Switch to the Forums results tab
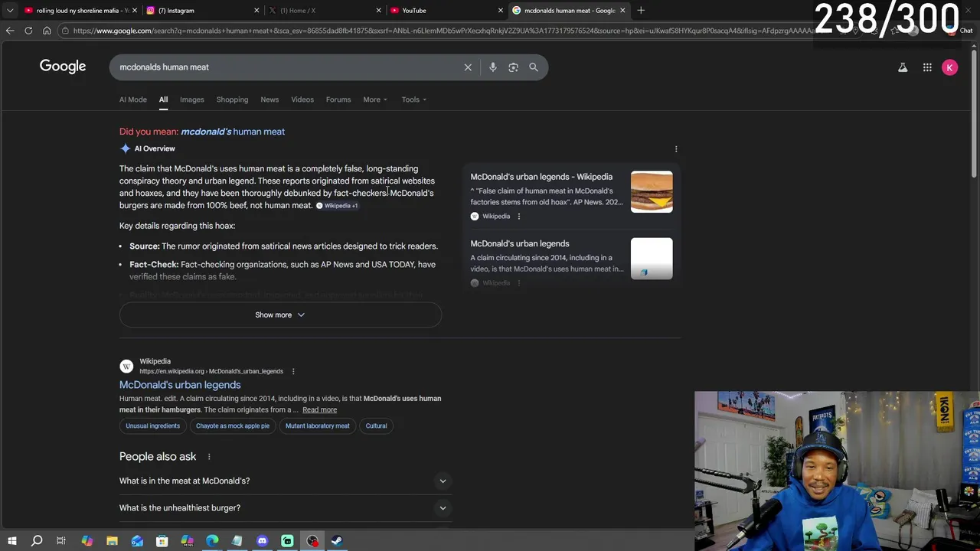 pos(338,99)
